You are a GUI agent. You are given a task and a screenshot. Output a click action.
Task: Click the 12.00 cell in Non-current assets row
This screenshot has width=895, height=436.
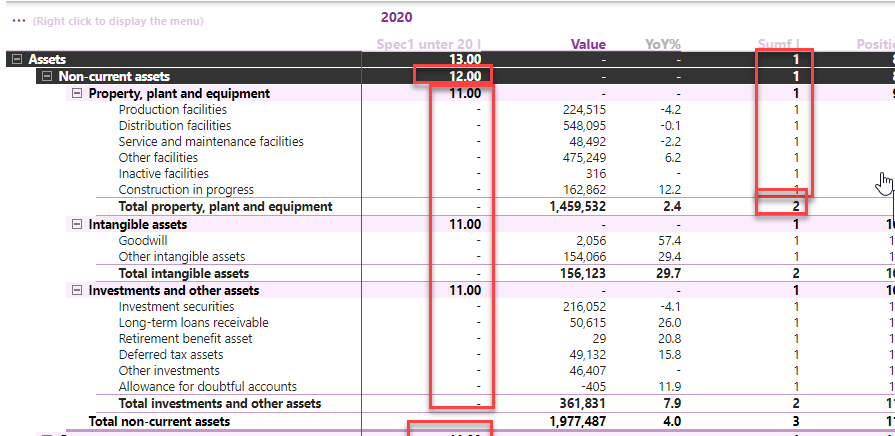465,76
